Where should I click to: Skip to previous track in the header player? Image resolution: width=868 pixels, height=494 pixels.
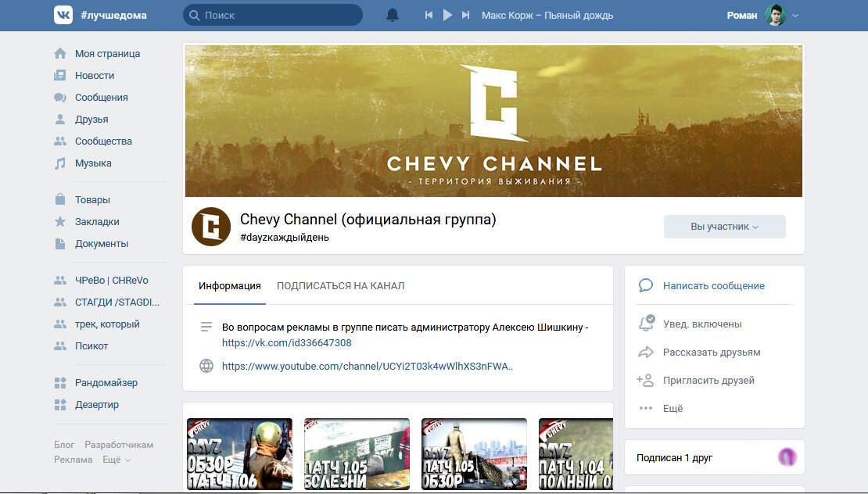[x=429, y=15]
